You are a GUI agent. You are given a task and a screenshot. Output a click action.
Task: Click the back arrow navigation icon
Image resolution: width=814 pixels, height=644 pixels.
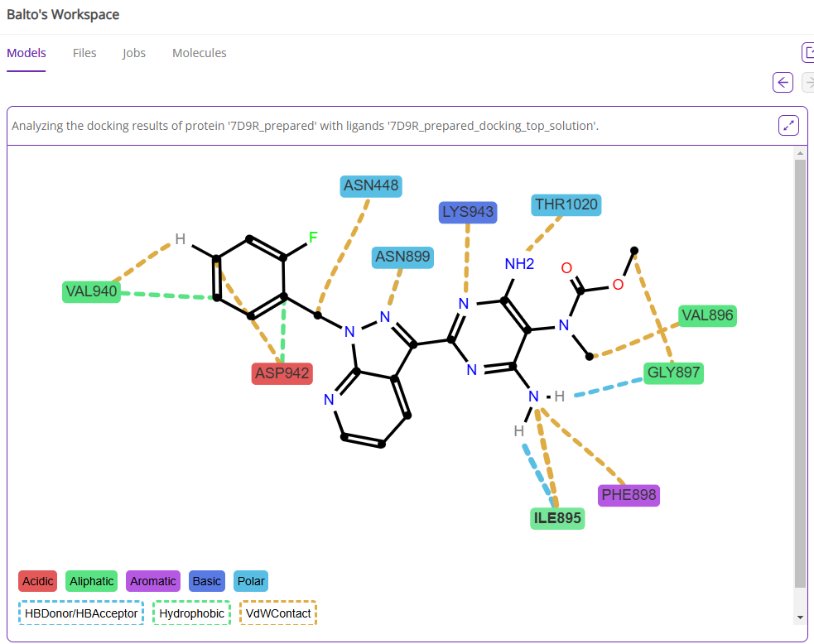[783, 82]
